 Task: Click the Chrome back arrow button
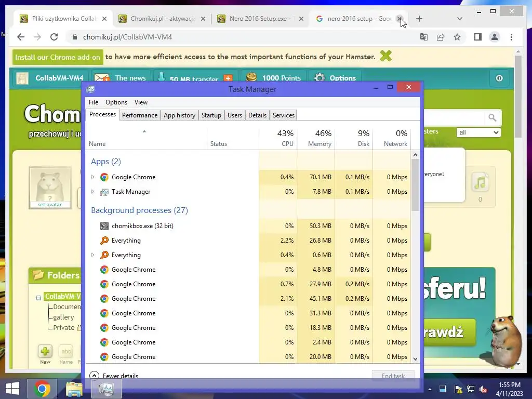point(21,37)
